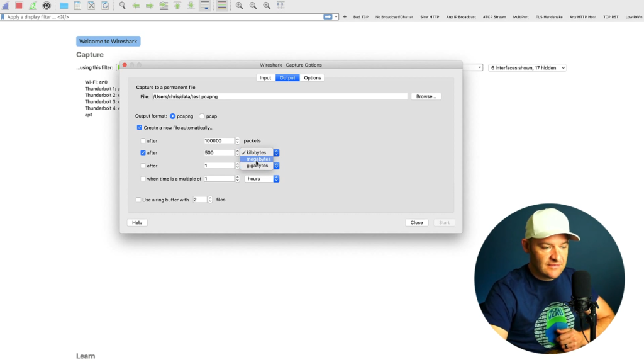Viewport: 644px width, 362px height.
Task: Save the capture file via toolbar icon
Action: (x=77, y=6)
